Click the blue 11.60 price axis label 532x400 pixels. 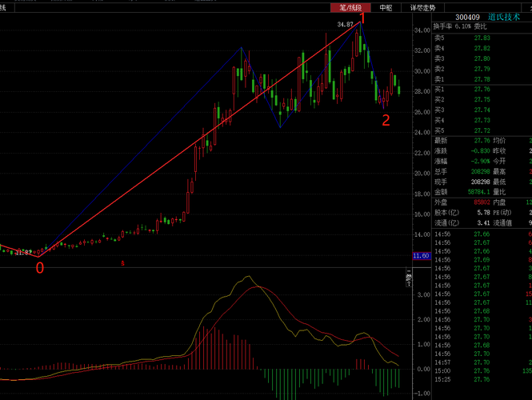tap(422, 256)
